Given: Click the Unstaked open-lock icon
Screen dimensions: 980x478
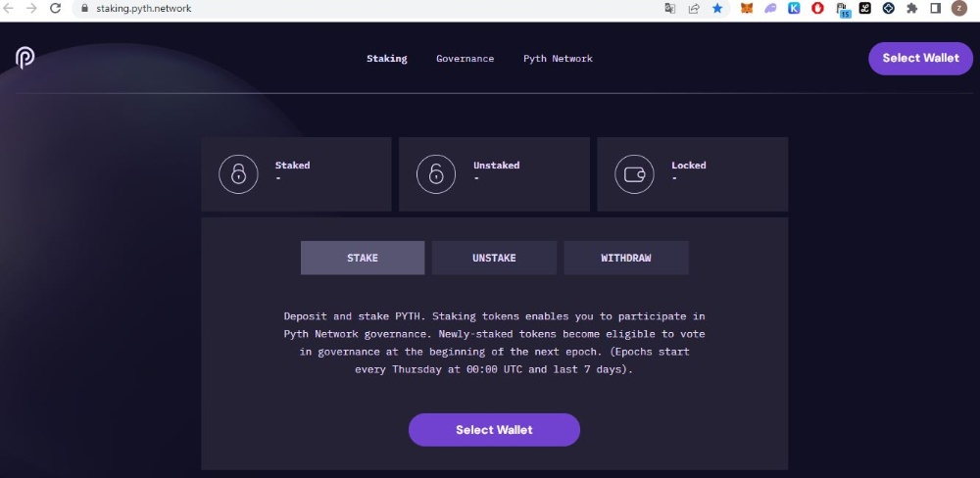Looking at the screenshot, I should pyautogui.click(x=436, y=174).
